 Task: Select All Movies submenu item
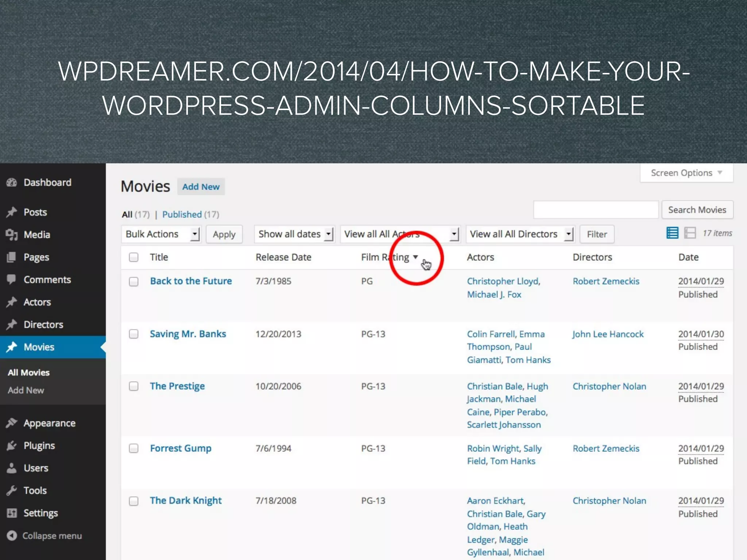(x=29, y=372)
